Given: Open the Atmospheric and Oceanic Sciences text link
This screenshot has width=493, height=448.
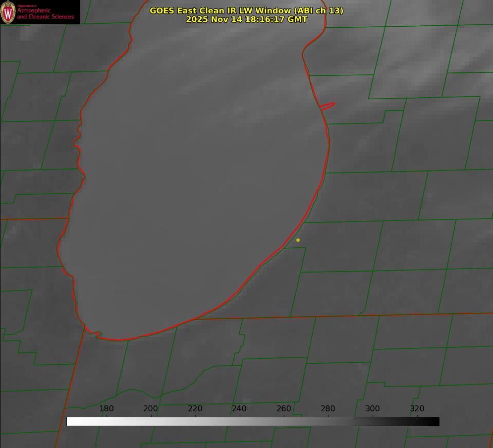Looking at the screenshot, I should (45, 13).
